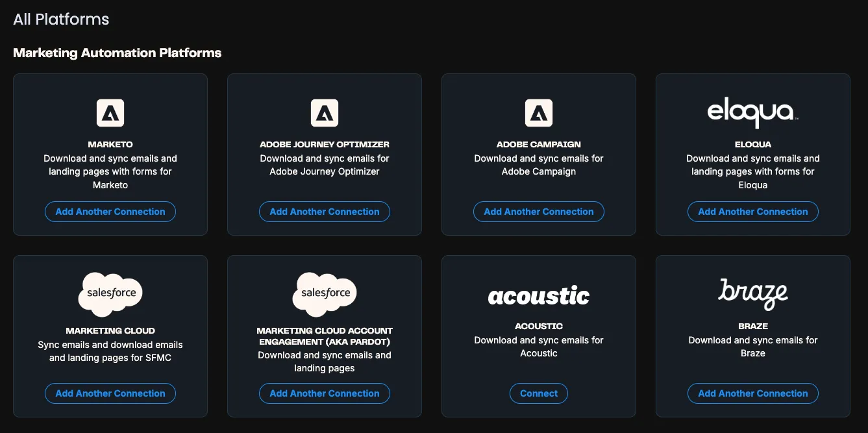Add another connection for Adobe Campaign
The height and width of the screenshot is (433, 868).
(538, 211)
